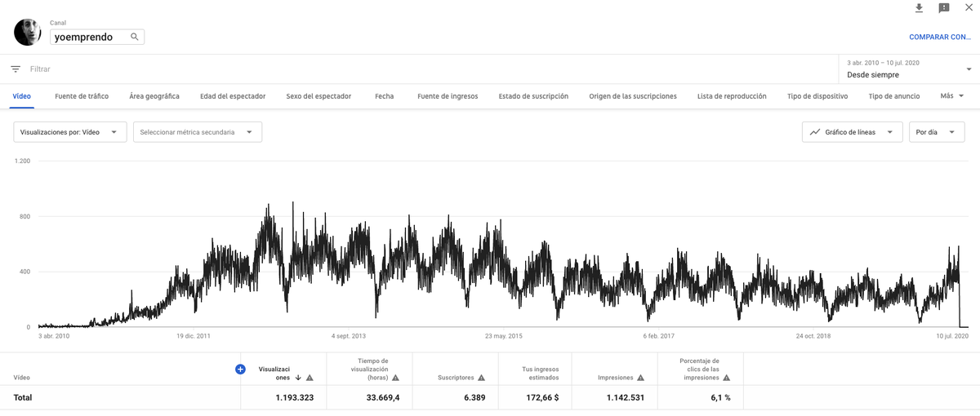
Task: Click the search magnifier in channel box
Action: pyautogui.click(x=136, y=37)
